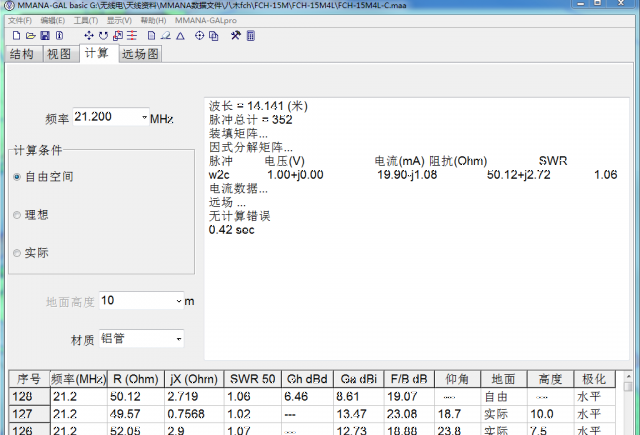640x435 pixels.
Task: Open the 文件(F) menu
Action: pos(20,20)
